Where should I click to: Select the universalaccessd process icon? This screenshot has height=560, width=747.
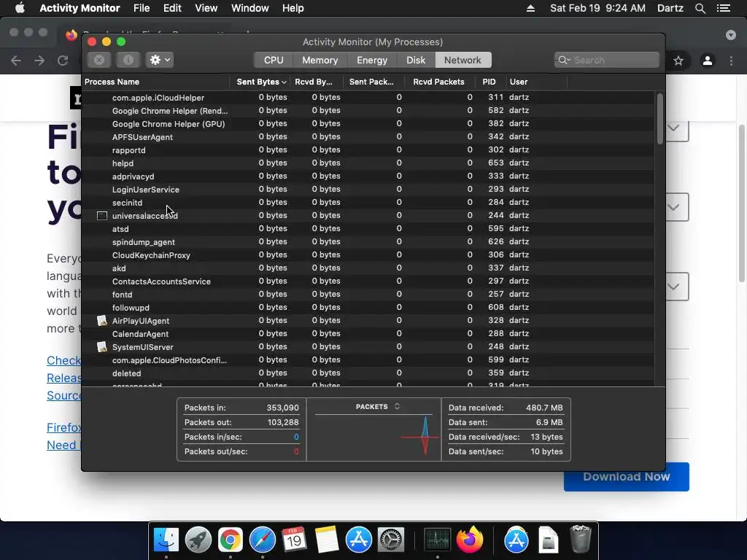[102, 216]
